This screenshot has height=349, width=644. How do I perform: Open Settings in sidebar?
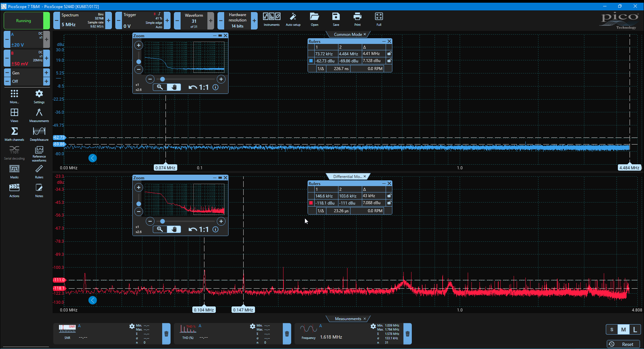[39, 97]
